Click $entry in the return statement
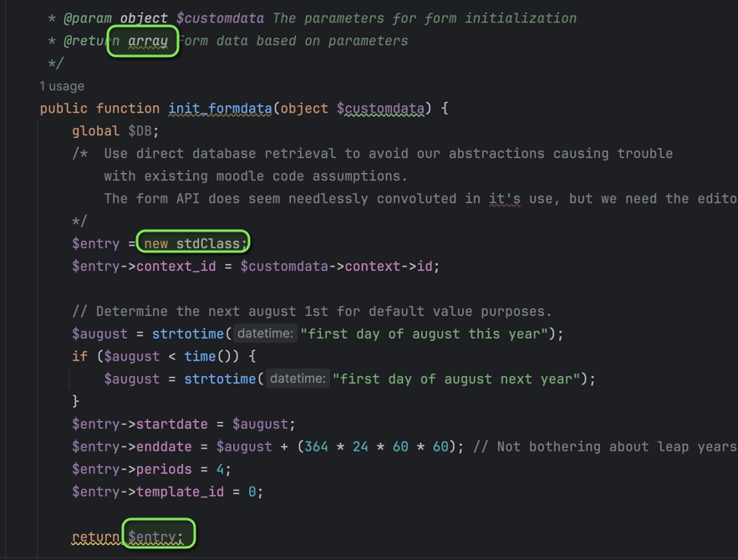This screenshot has height=560, width=738. coord(155,537)
